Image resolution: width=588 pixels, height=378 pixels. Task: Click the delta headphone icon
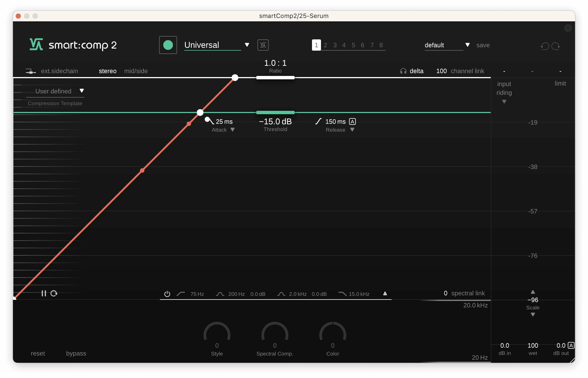(403, 71)
